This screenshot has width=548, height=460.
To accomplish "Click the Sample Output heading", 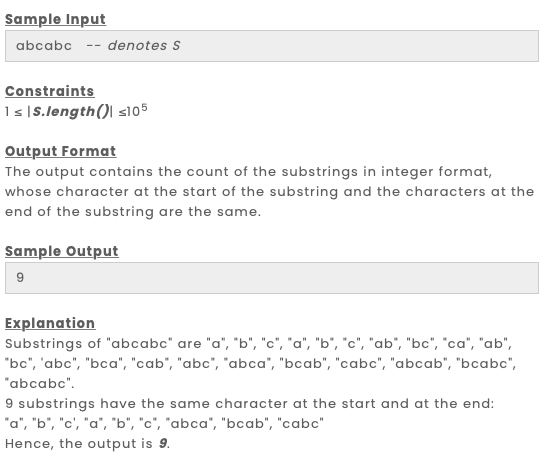I will click(62, 252).
